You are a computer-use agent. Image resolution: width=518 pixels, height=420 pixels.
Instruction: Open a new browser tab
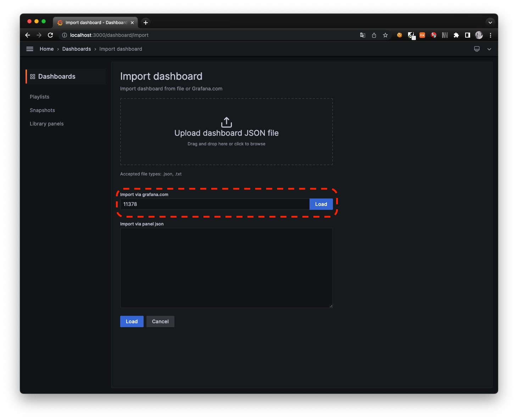pyautogui.click(x=146, y=22)
